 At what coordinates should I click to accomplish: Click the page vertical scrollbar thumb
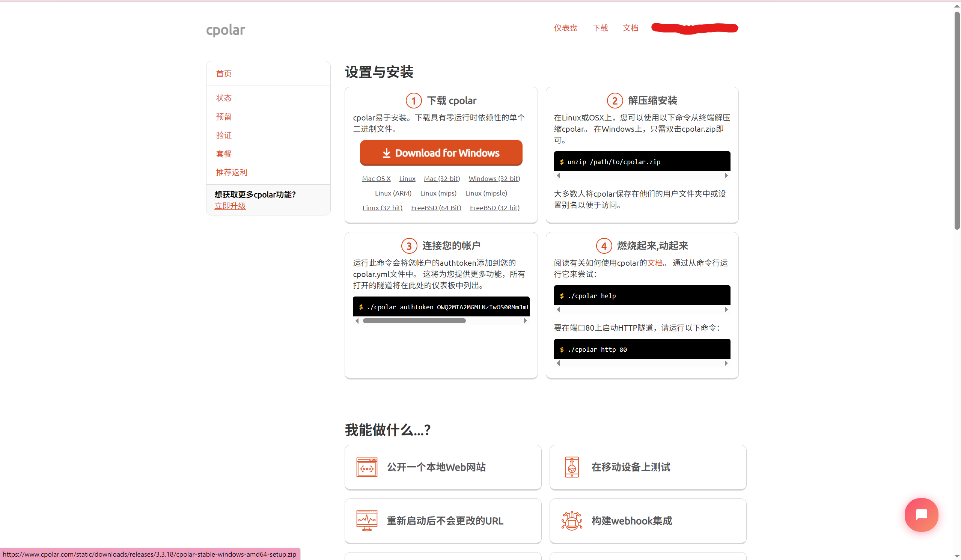tap(956, 121)
